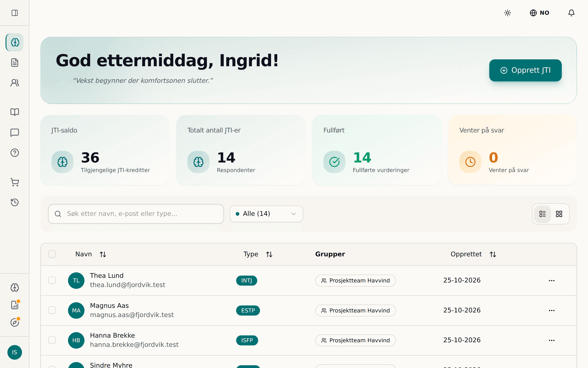588x368 pixels.
Task: Switch to grid view
Action: coord(559,214)
